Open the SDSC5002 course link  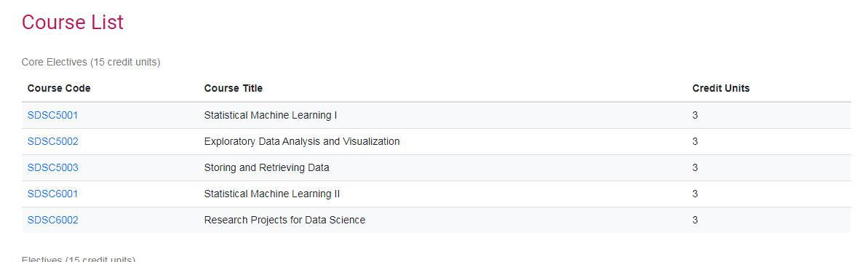pyautogui.click(x=52, y=141)
